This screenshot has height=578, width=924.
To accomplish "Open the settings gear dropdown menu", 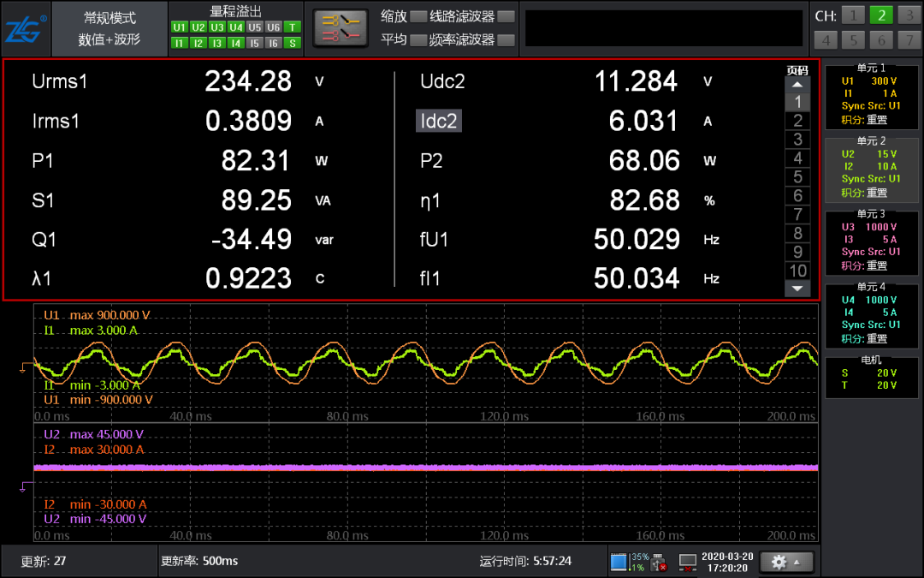I will click(785, 562).
